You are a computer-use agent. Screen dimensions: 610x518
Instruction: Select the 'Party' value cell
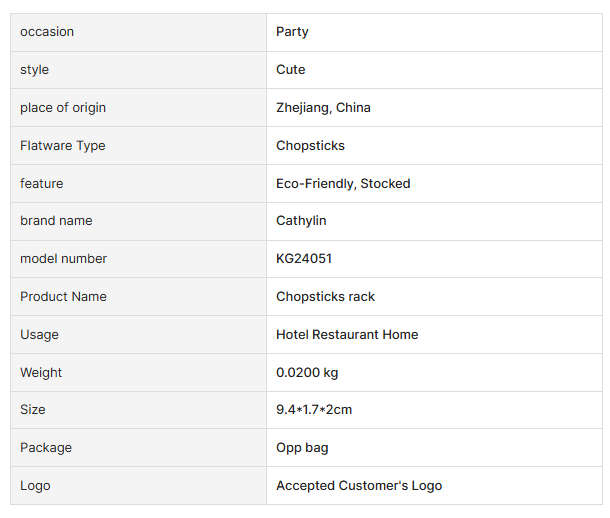(x=293, y=32)
